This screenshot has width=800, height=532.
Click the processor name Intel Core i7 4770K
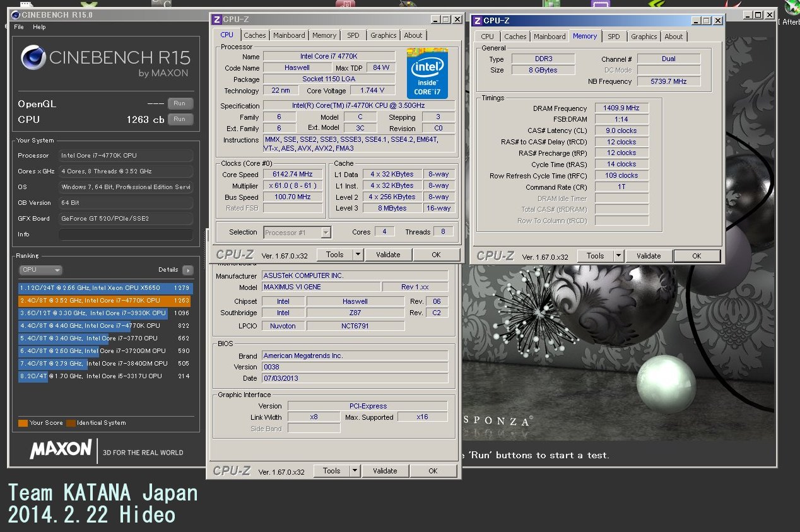[329, 57]
